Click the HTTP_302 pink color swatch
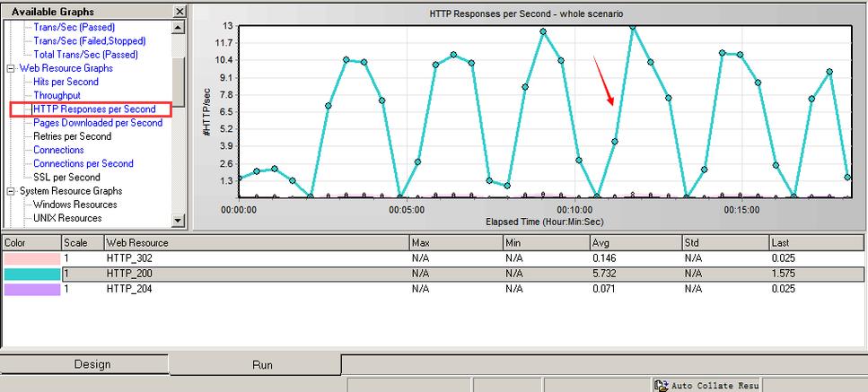 click(x=31, y=257)
